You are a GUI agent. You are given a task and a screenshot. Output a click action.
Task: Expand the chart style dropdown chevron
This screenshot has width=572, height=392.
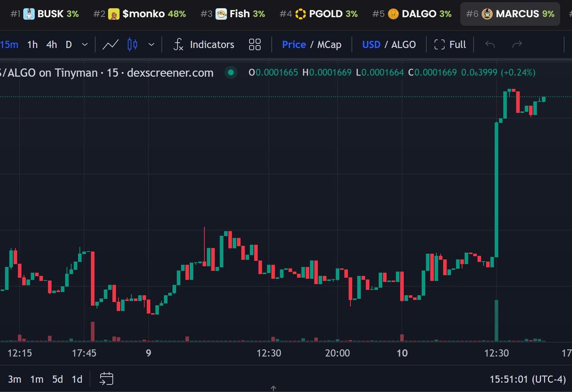(x=152, y=45)
